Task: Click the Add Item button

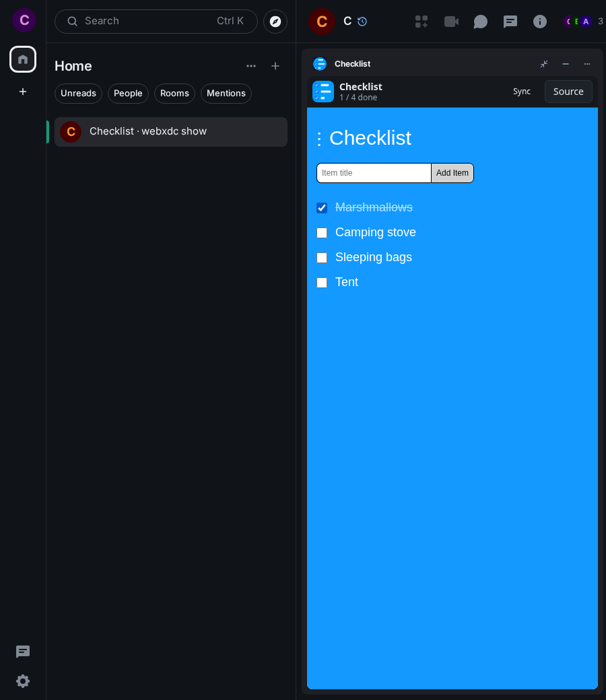Action: tap(452, 173)
